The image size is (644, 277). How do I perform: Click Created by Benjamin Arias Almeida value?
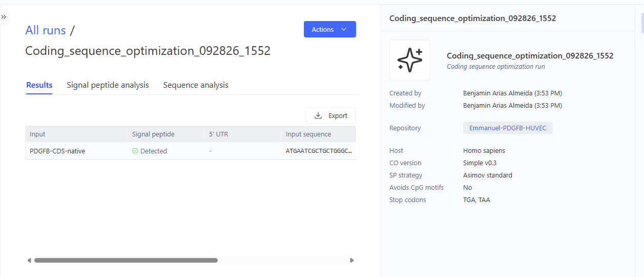pyautogui.click(x=512, y=93)
